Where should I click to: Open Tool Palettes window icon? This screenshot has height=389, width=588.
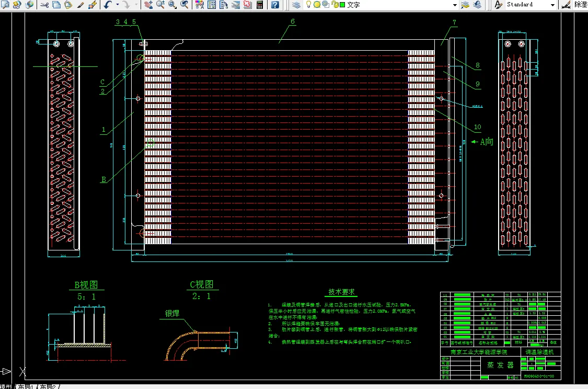point(224,5)
